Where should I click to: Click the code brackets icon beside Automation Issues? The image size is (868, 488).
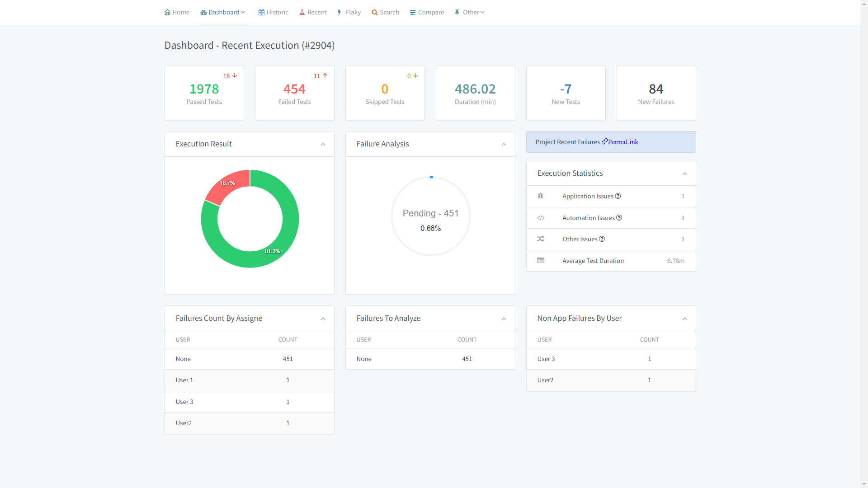pos(541,218)
